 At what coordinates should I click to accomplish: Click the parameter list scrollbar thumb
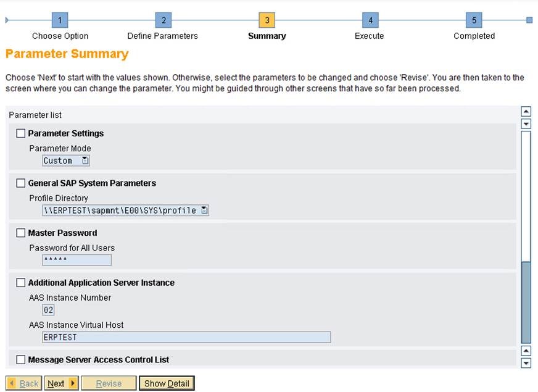coord(526,302)
